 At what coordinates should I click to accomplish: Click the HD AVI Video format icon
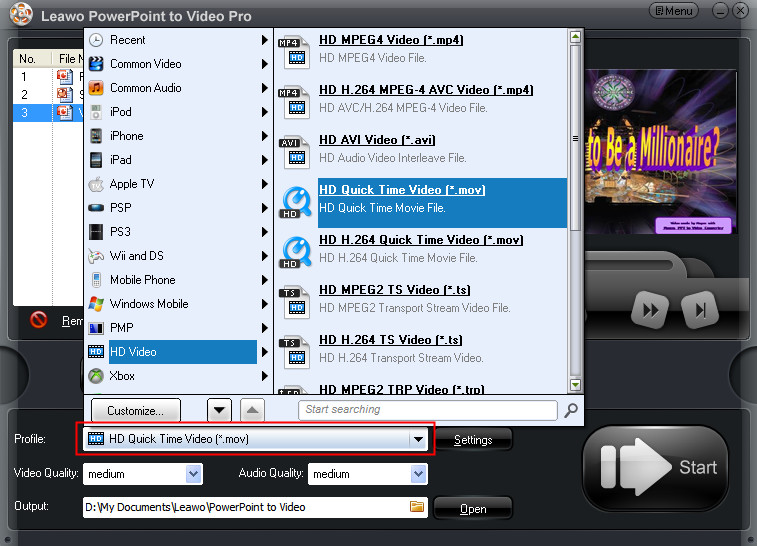point(294,152)
